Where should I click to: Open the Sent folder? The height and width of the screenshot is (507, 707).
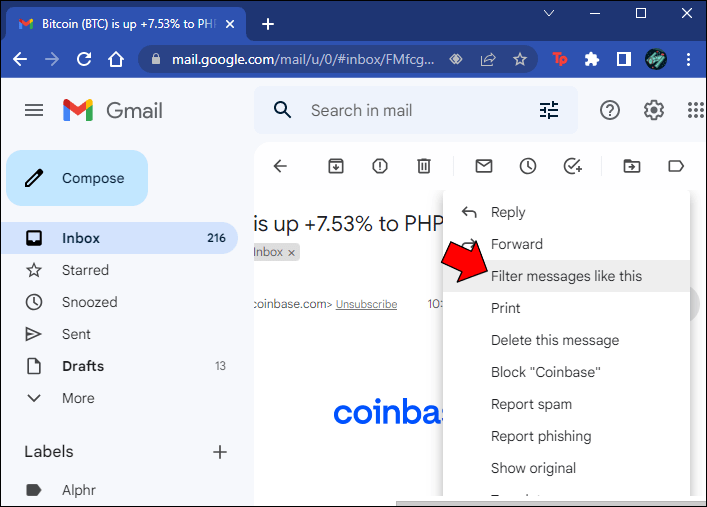point(120,334)
